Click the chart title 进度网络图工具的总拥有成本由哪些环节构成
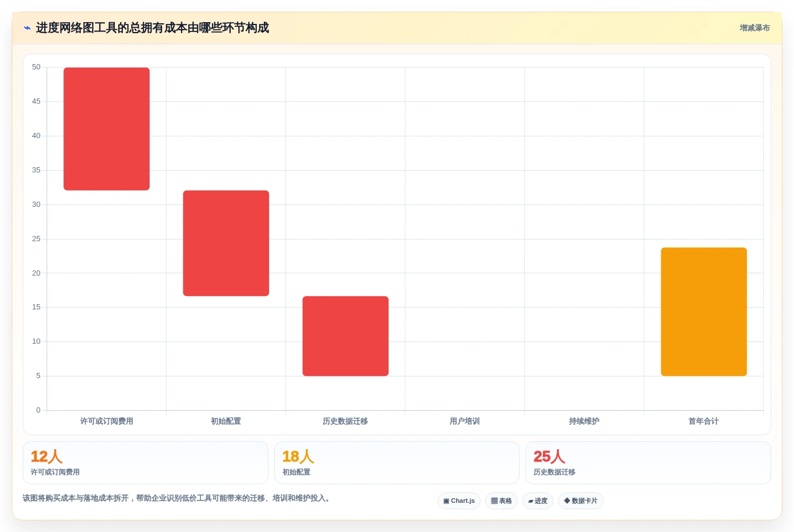The image size is (794, 532). (153, 28)
